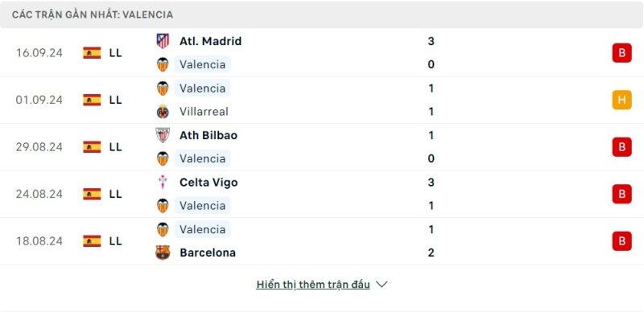Viewport: 644px width, 312px height.
Task: Click the Villarreal club crest
Action: (x=163, y=112)
